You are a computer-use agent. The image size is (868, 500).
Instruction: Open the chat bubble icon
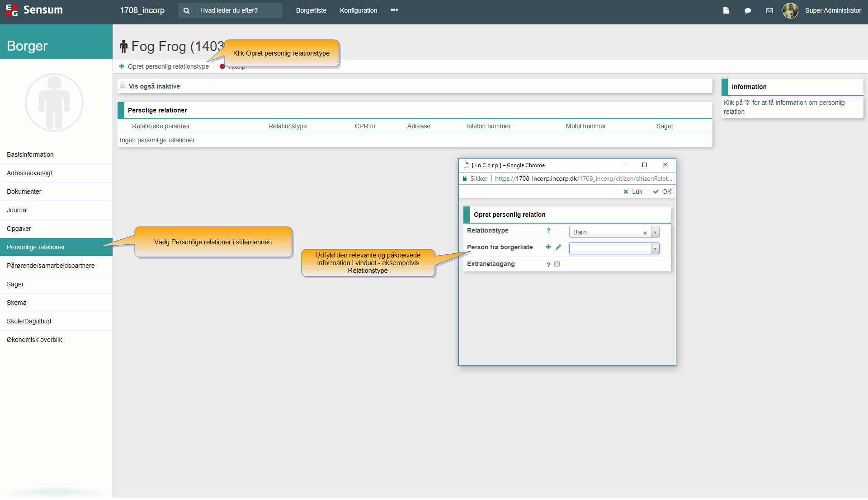tap(748, 10)
